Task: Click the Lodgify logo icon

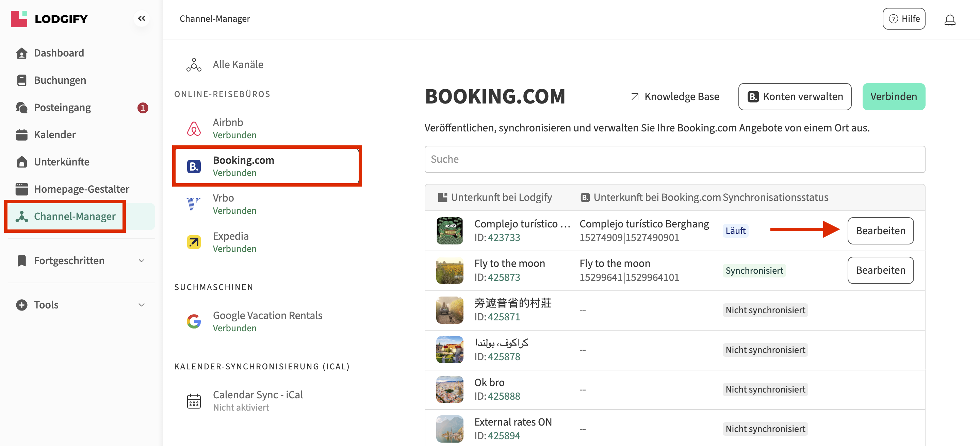Action: (x=19, y=19)
